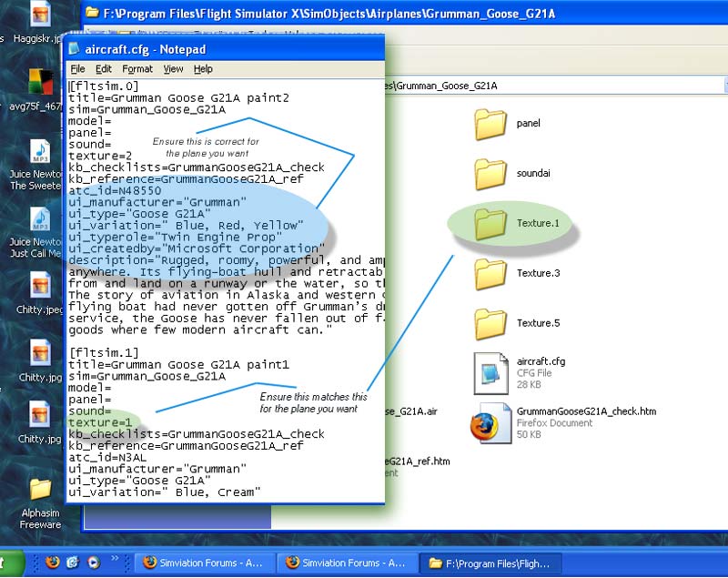Image resolution: width=728 pixels, height=578 pixels.
Task: Switch to F:\Program Files taskbar window button
Action: point(490,563)
